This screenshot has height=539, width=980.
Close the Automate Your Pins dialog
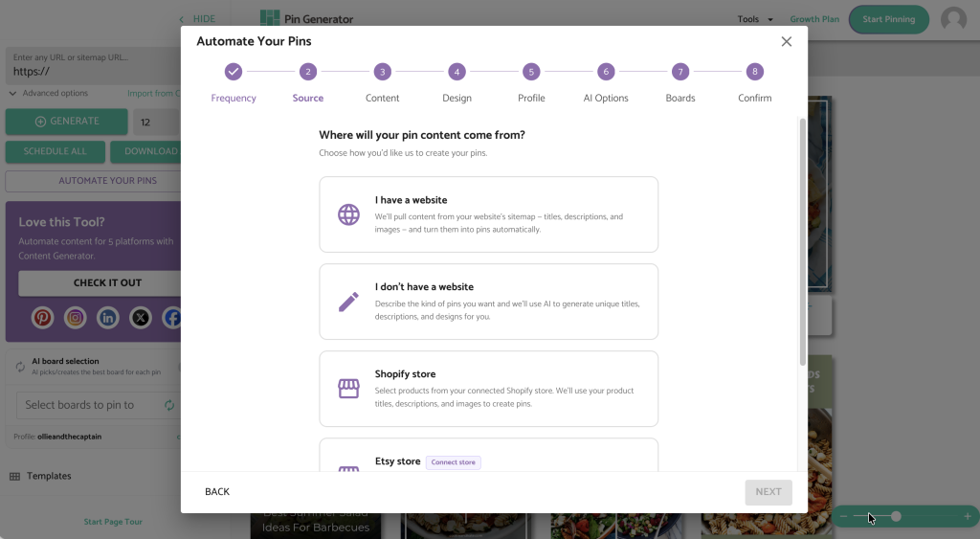click(787, 41)
